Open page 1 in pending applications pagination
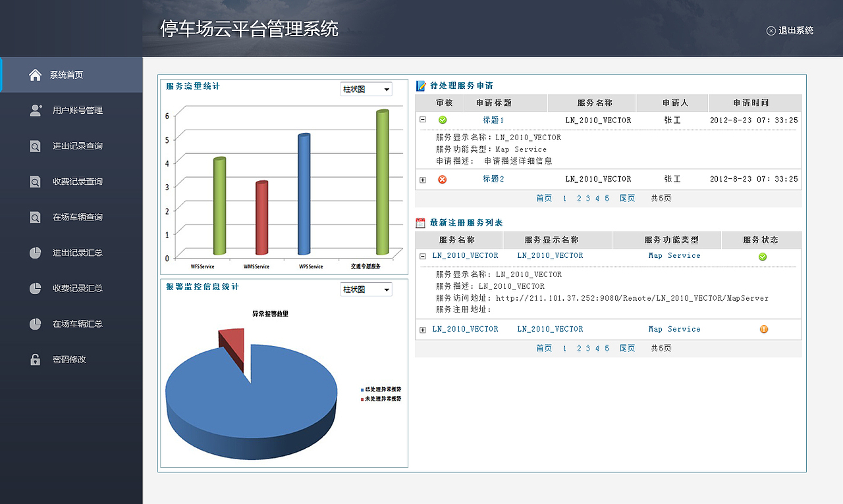This screenshot has height=504, width=843. tap(564, 198)
